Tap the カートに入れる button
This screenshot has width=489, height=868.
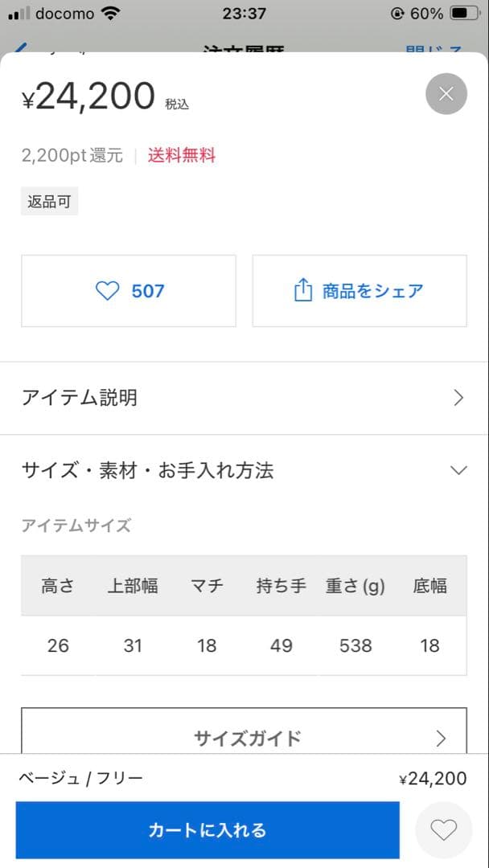(x=209, y=829)
